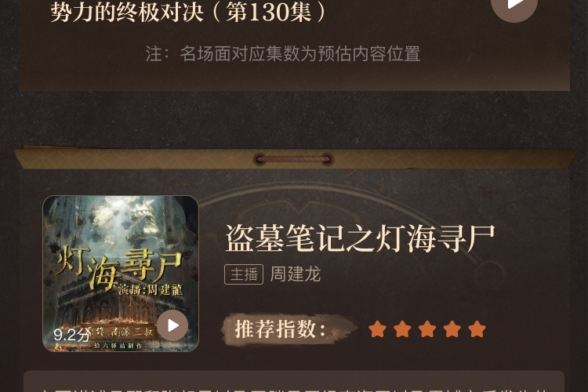The width and height of the screenshot is (588, 392).
Task: Click the 原作:南派三叔 banner on the cover
Action: coord(119,332)
